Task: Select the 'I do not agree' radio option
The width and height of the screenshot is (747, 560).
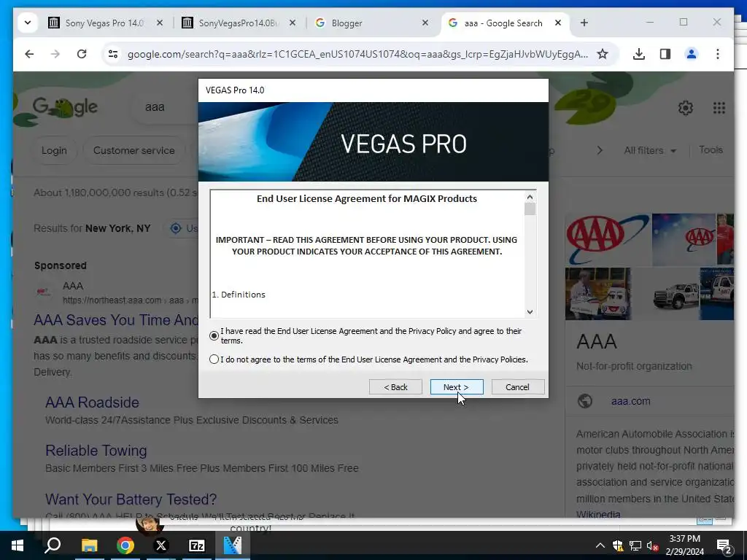Action: pos(214,359)
